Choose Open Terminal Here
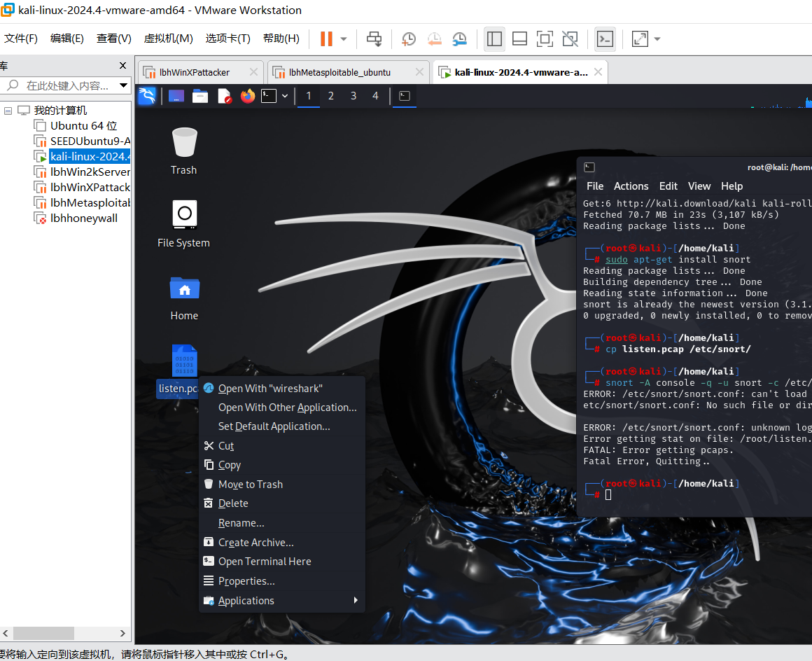This screenshot has width=812, height=661. click(282, 562)
